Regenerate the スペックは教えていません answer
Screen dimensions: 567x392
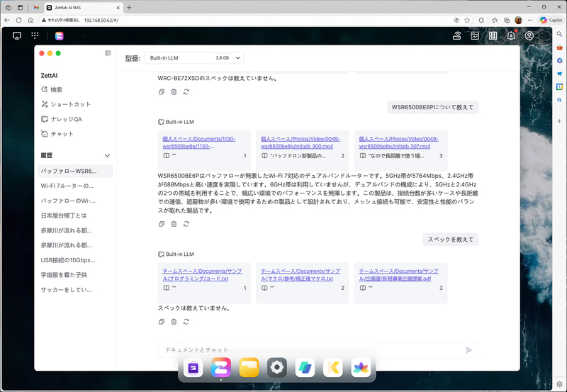pos(186,322)
